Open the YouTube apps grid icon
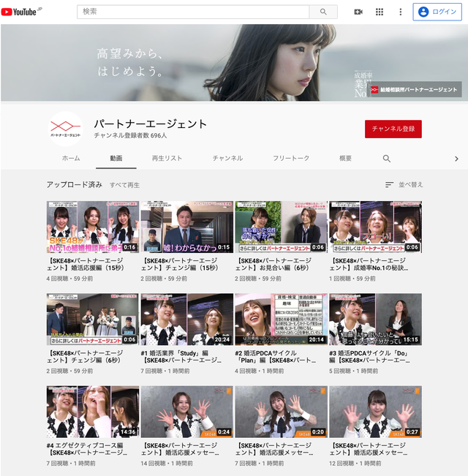 pyautogui.click(x=380, y=12)
